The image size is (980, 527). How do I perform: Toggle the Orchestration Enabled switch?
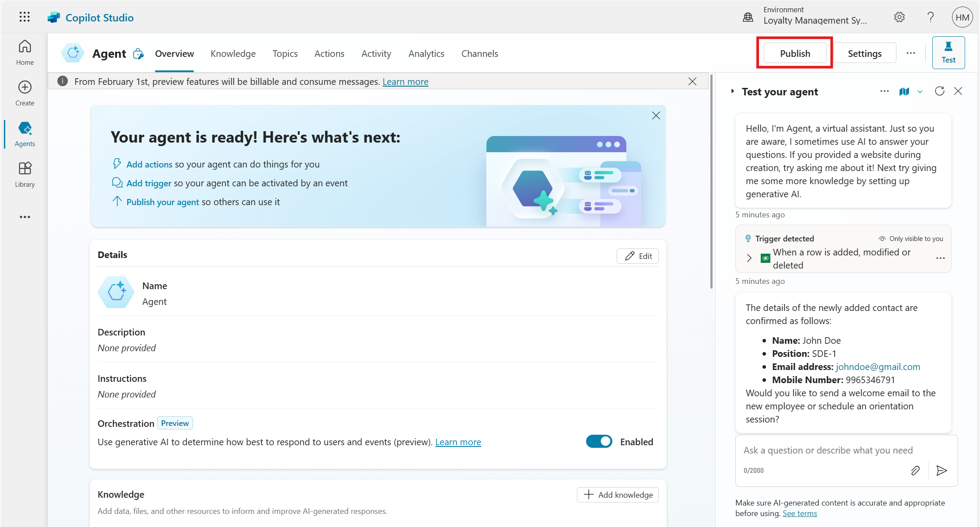599,442
